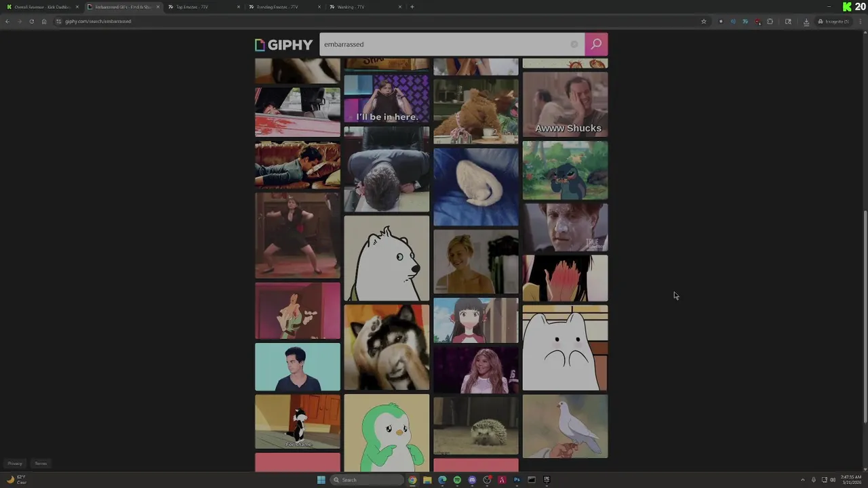Click the Terms link
The width and height of the screenshot is (868, 488).
click(x=41, y=464)
